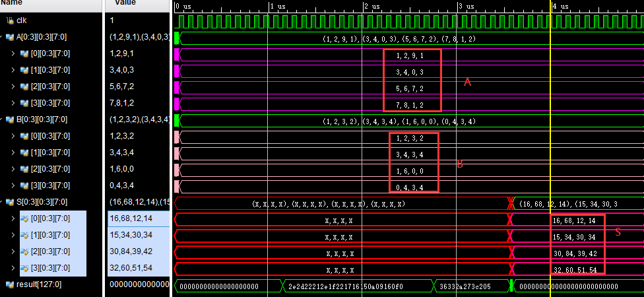Click the result value cell 0000000000000
Image resolution: width=644 pixels, height=297 pixels.
point(139,284)
